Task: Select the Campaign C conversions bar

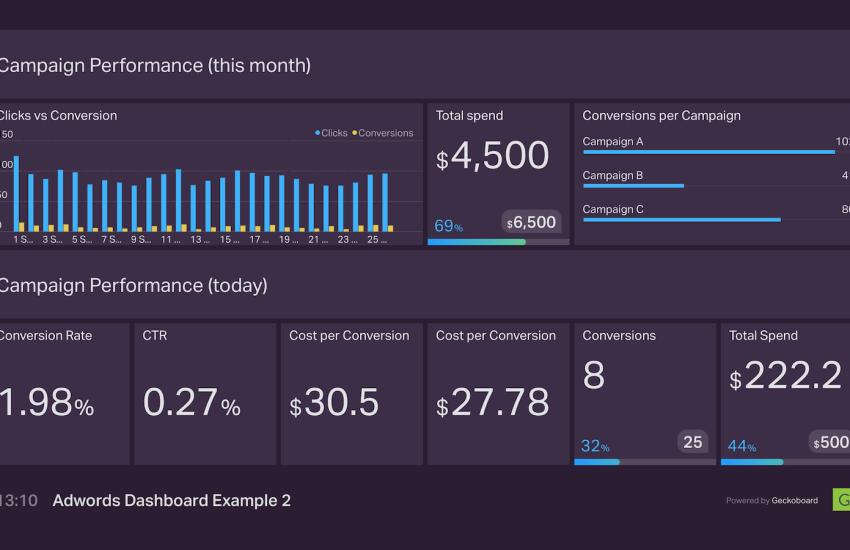Action: [x=682, y=220]
